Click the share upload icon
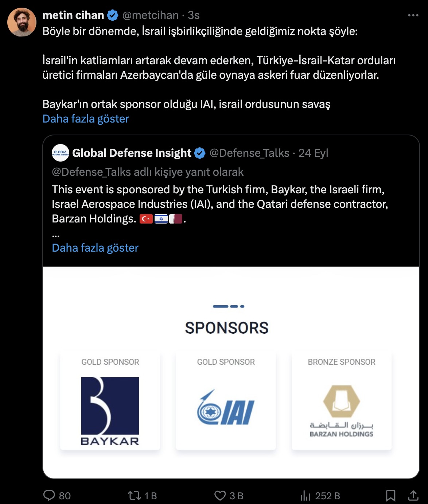 (x=413, y=495)
